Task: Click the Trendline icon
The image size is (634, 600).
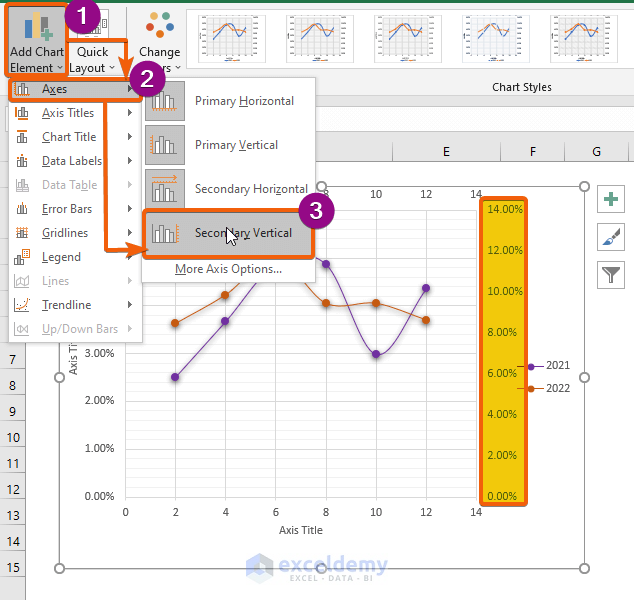Action: [22, 305]
